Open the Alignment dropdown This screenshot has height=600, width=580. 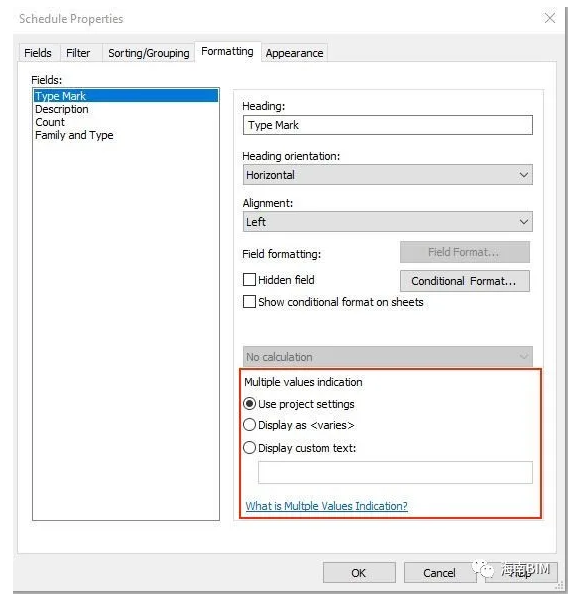click(x=388, y=222)
